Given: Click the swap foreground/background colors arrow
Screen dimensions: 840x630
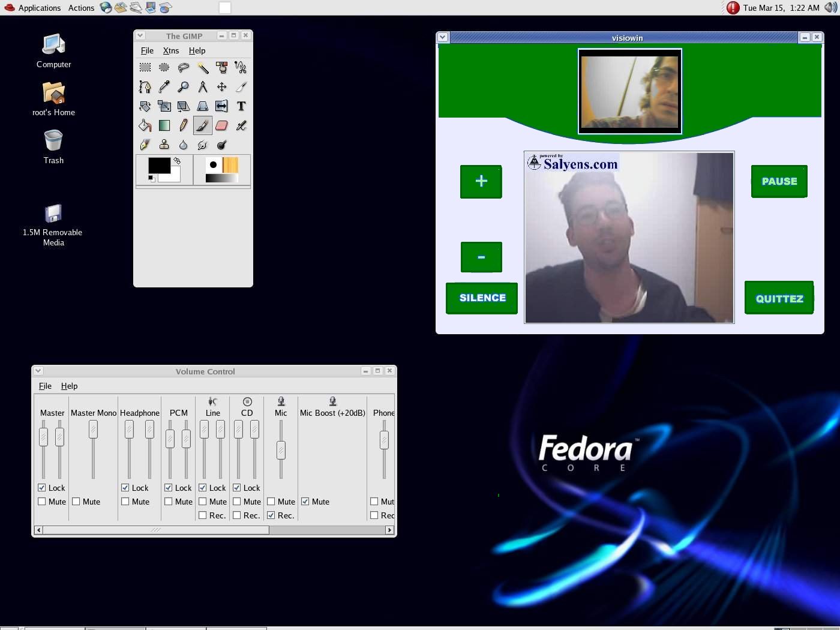Looking at the screenshot, I should pyautogui.click(x=177, y=161).
